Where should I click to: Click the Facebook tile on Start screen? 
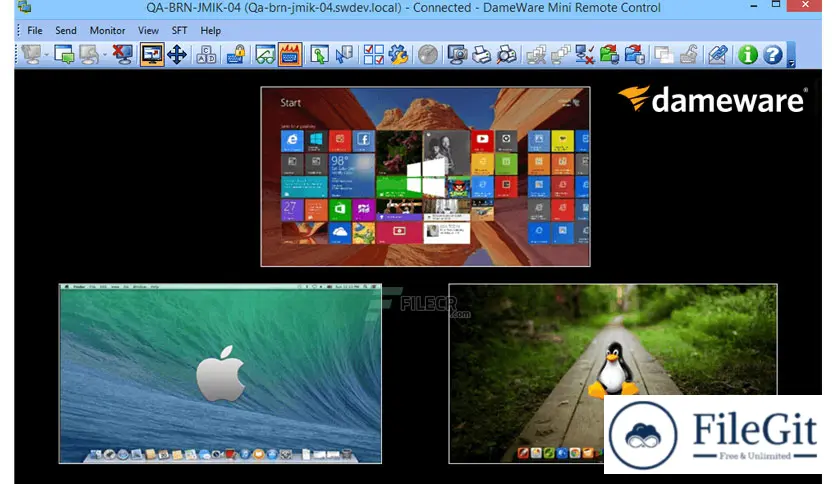click(363, 141)
